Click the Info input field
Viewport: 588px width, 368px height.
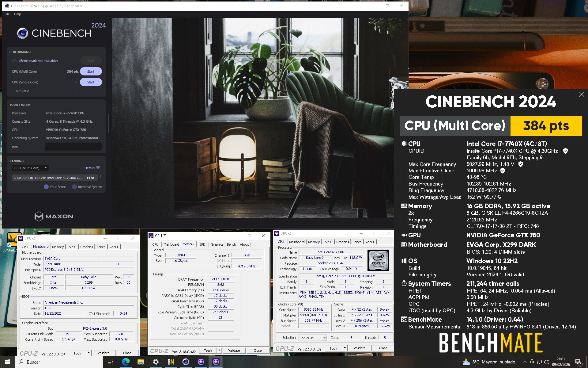73,147
